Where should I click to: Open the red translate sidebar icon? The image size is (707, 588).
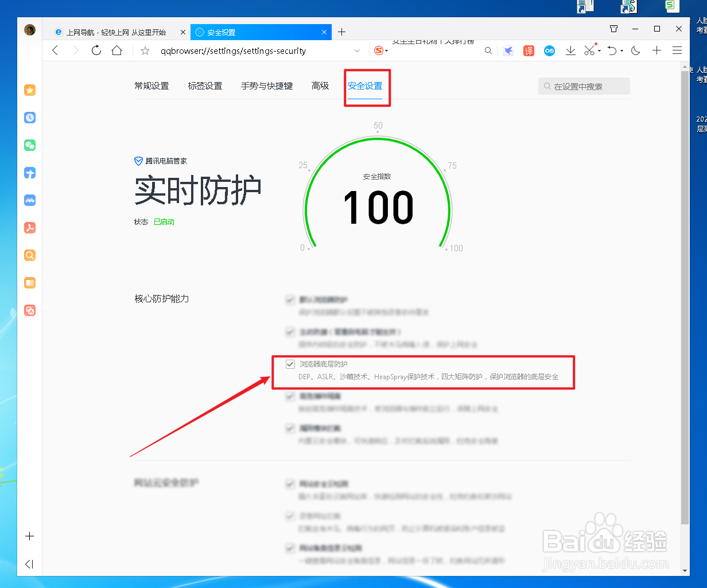(30, 310)
